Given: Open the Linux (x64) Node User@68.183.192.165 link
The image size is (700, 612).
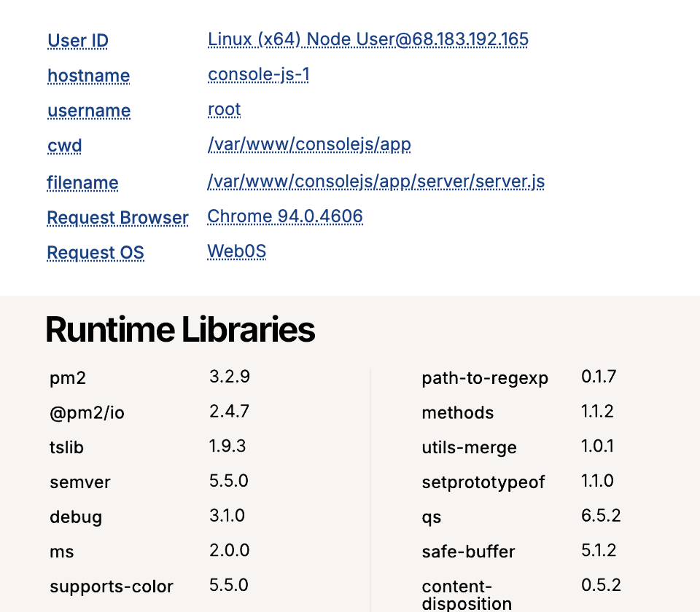Looking at the screenshot, I should (367, 39).
